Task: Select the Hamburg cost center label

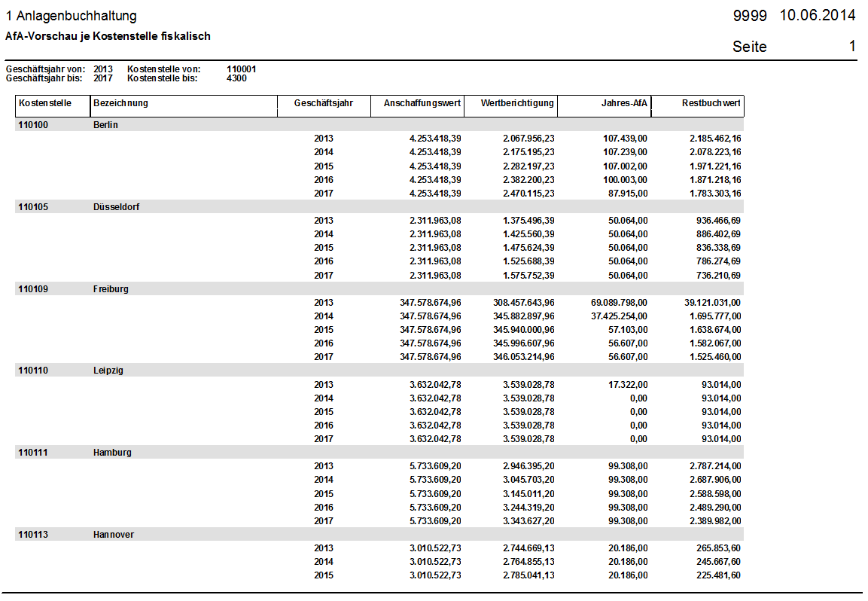Action: coord(112,453)
